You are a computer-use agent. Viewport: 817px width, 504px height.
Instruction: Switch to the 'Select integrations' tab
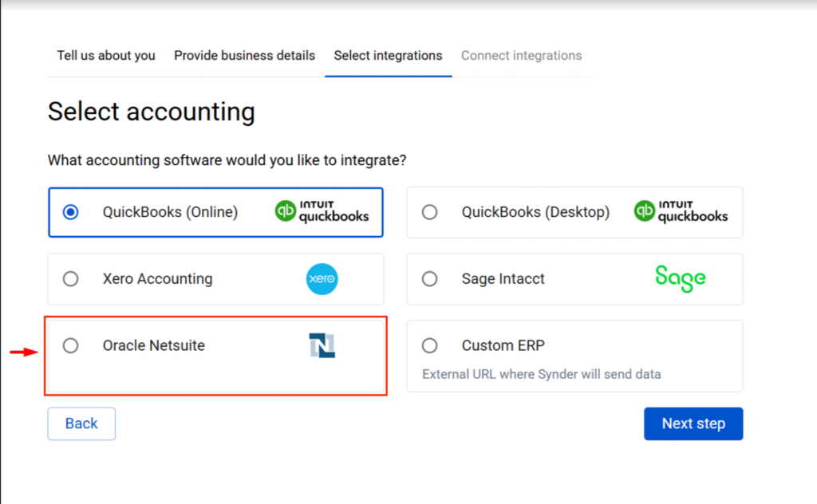coord(388,56)
